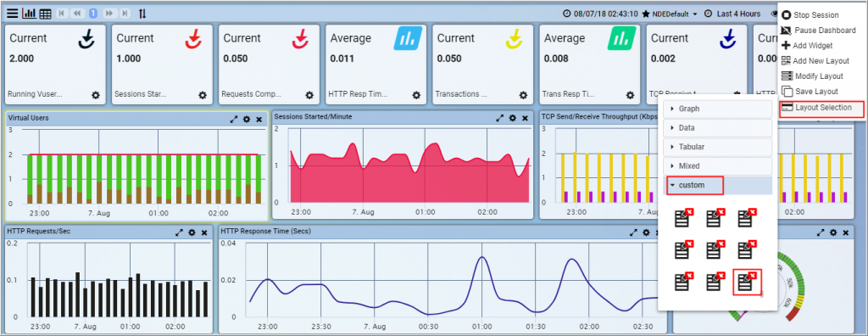Viewport: 868px width, 336px height.
Task: Maximize the Sessions Started/Minute widget
Action: click(500, 118)
